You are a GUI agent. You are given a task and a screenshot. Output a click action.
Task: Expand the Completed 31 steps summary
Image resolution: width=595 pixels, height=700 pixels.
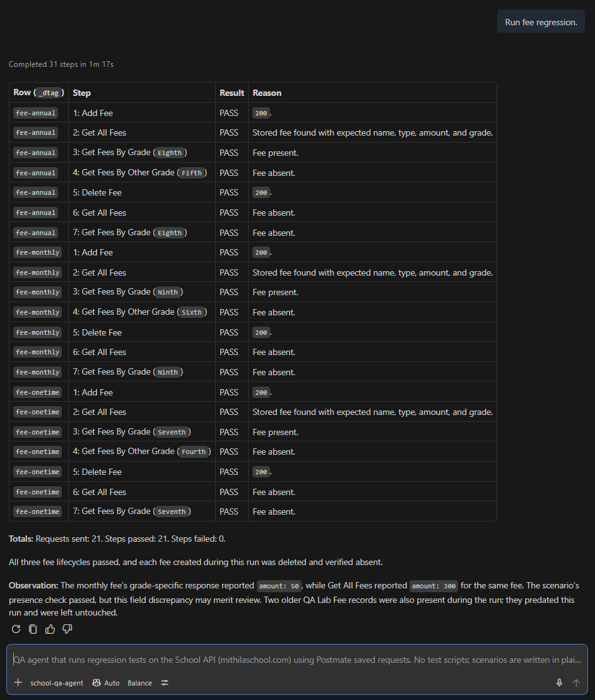[x=61, y=64]
